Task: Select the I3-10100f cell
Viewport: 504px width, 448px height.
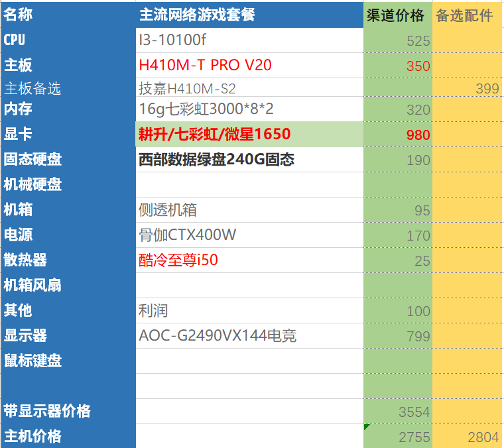Action: coord(249,40)
